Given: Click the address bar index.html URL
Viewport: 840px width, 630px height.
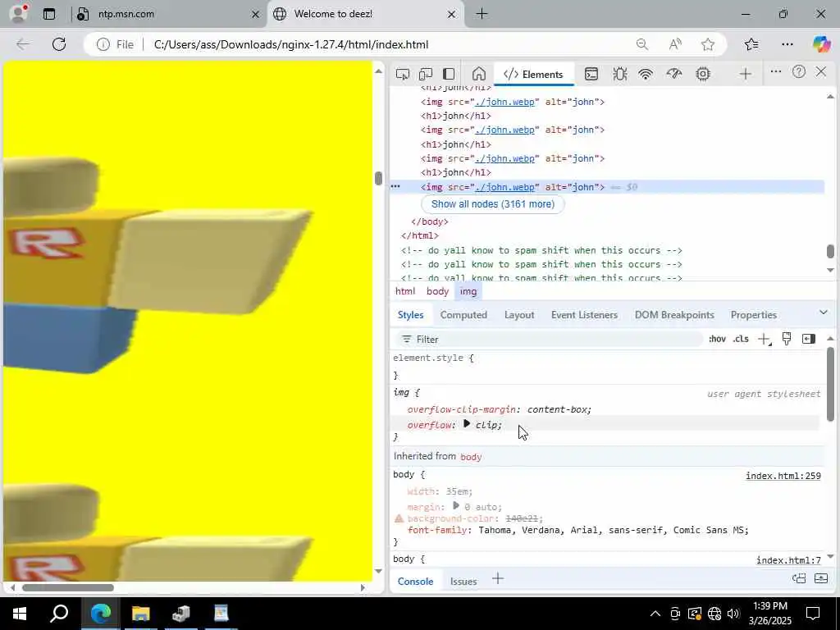Looking at the screenshot, I should click(291, 44).
